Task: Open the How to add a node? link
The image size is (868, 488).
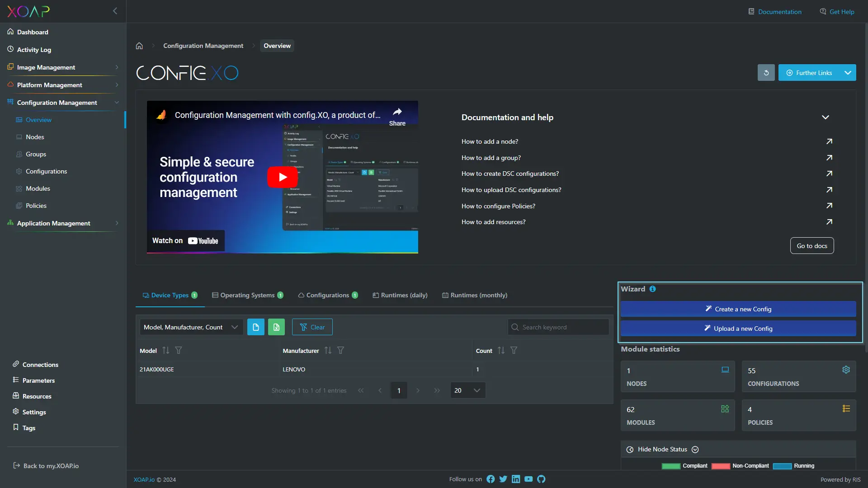Action: [490, 141]
